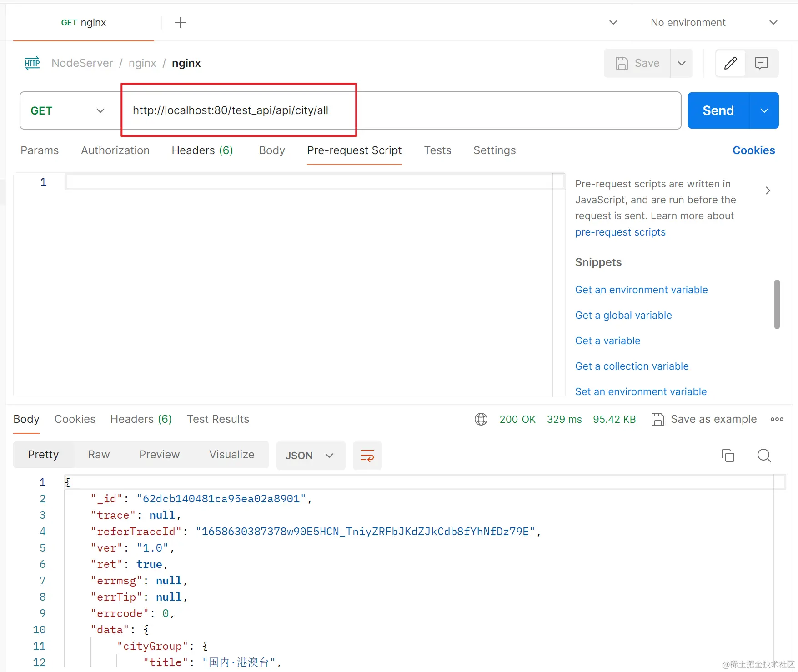Click the pencil edit icon
The height and width of the screenshot is (672, 798).
730,63
